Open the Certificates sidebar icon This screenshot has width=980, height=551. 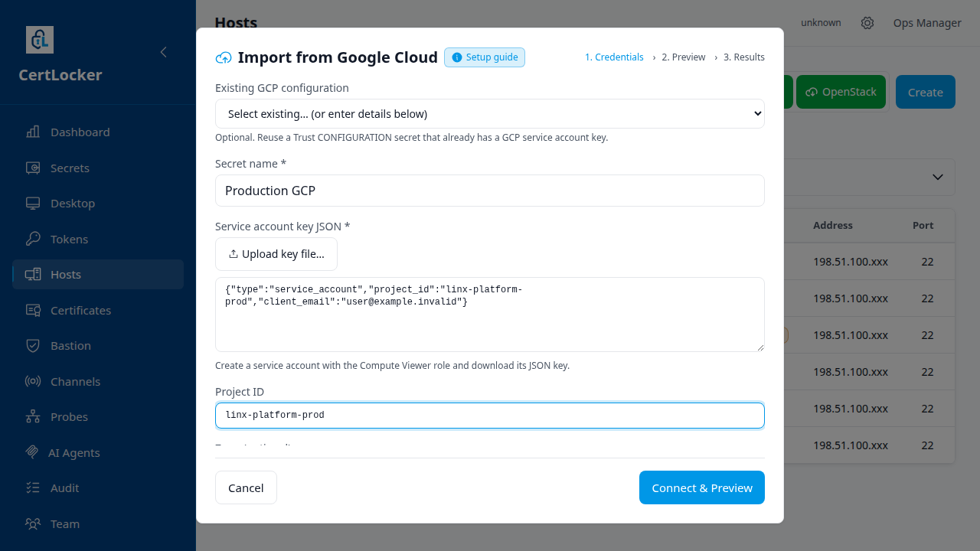33,310
